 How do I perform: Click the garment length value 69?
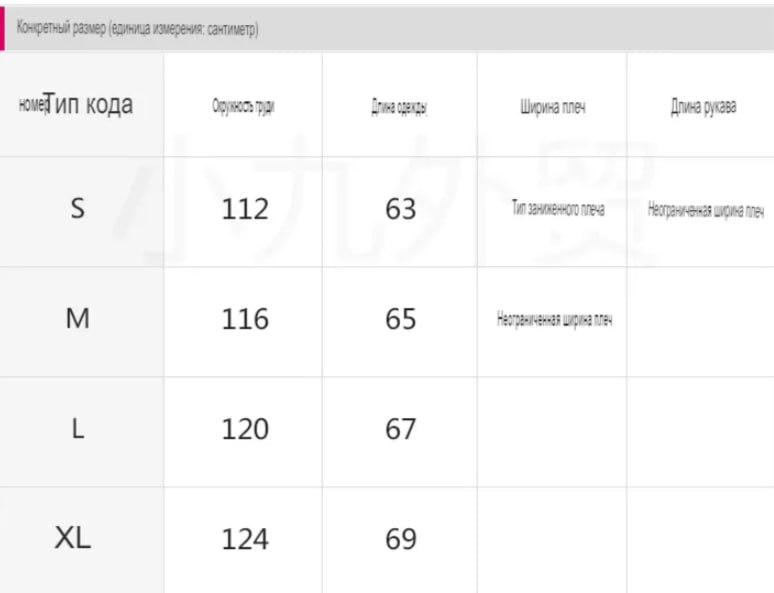(x=400, y=539)
